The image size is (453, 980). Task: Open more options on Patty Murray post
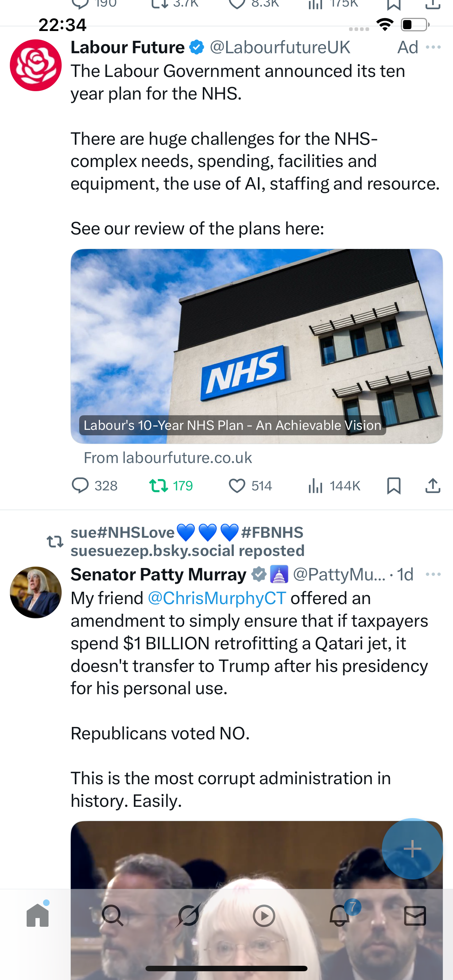click(x=433, y=575)
